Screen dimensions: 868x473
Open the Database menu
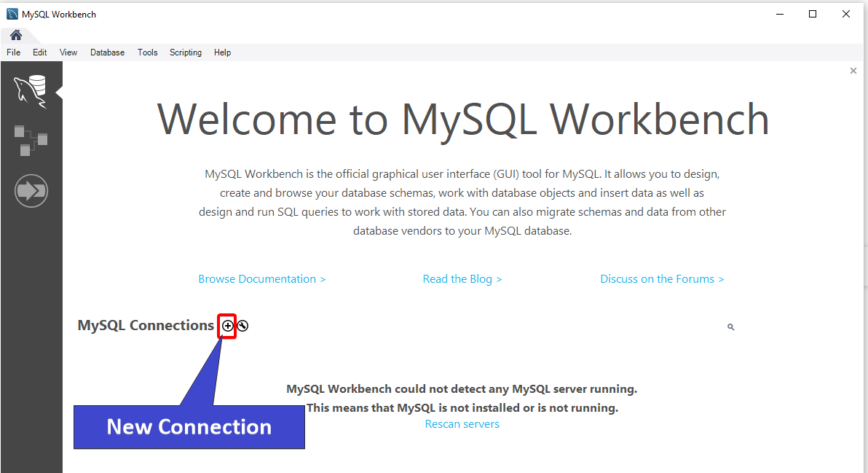(x=107, y=52)
